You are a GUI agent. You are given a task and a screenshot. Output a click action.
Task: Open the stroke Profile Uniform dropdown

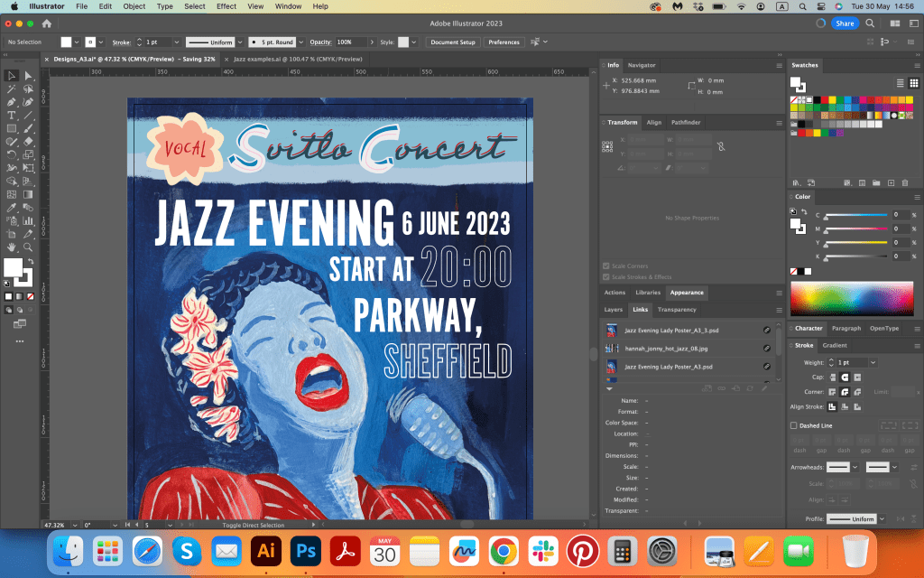coord(881,519)
